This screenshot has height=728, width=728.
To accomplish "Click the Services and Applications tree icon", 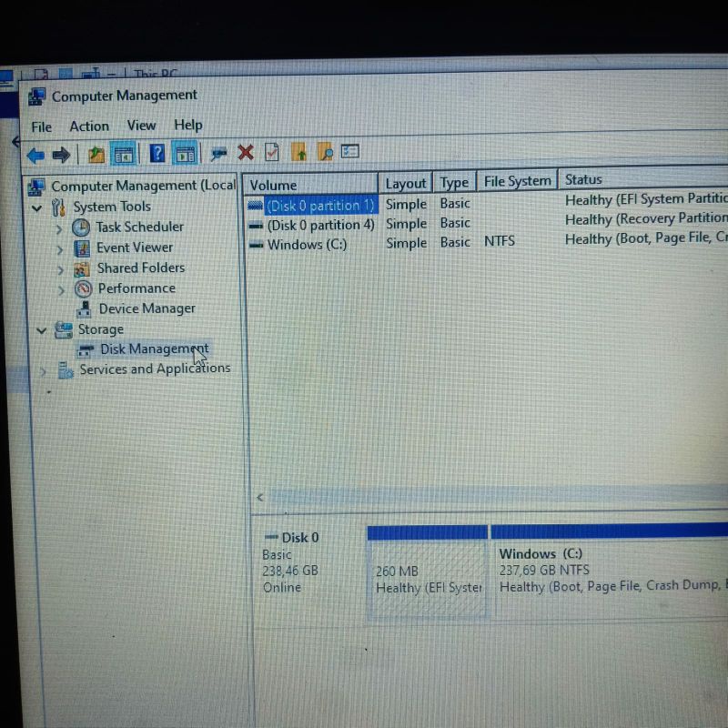I will (66, 370).
